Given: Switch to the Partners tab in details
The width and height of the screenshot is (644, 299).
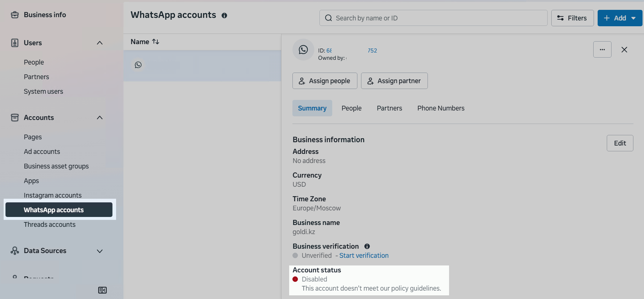Looking at the screenshot, I should pyautogui.click(x=389, y=108).
